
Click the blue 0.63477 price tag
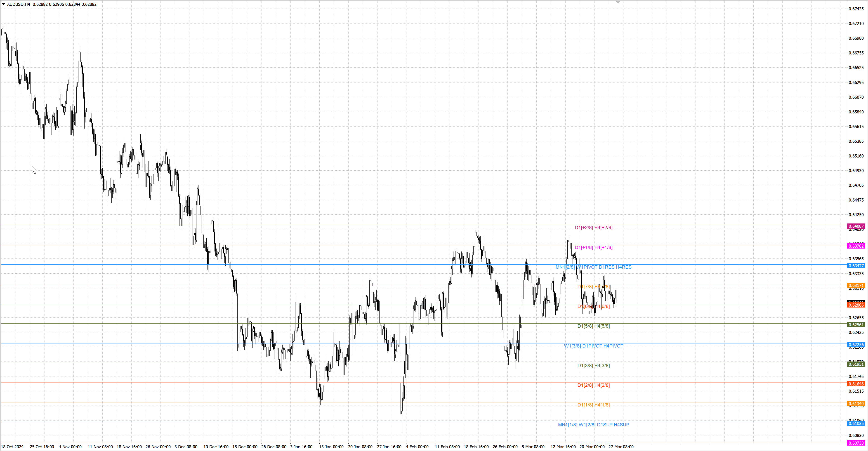(856, 266)
